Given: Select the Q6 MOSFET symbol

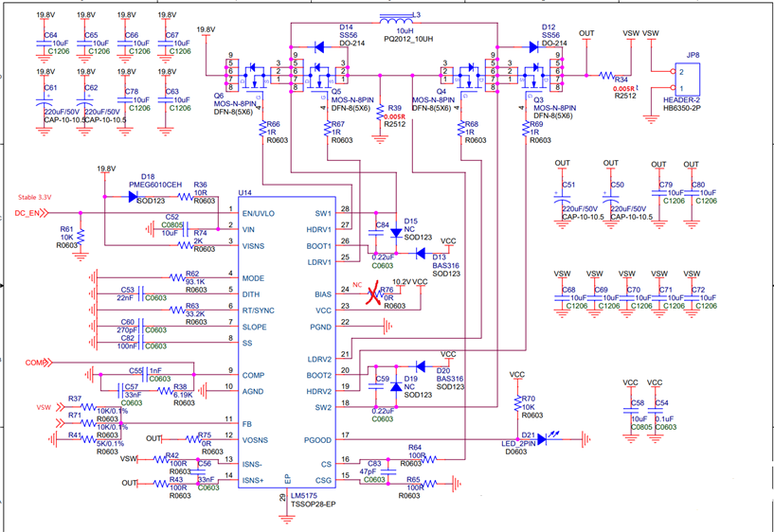Looking at the screenshot, I should click(252, 76).
